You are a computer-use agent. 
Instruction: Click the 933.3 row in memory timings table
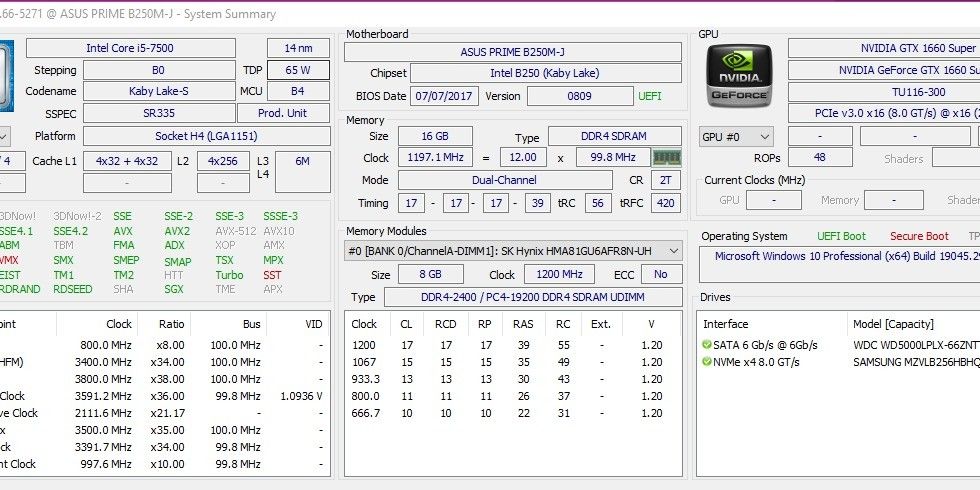513,379
